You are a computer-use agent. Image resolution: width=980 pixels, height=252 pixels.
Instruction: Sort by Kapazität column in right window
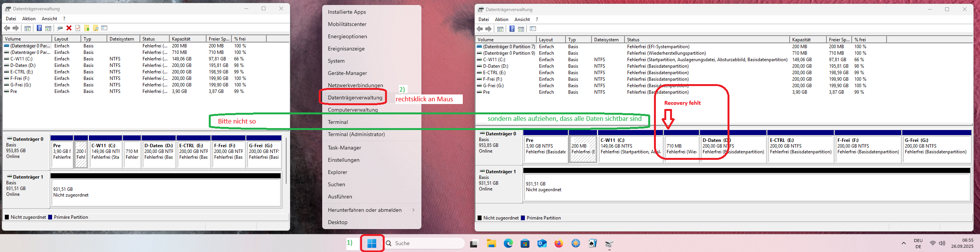coord(808,40)
